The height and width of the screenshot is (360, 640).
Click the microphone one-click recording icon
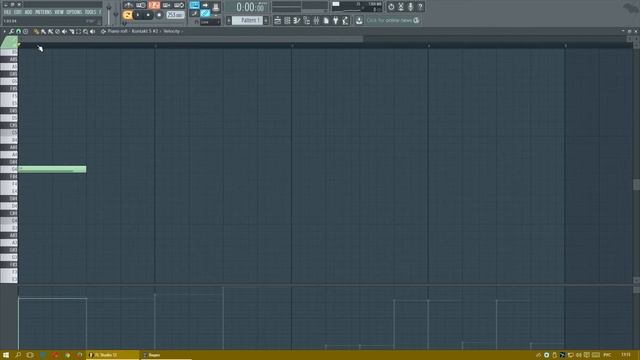pyautogui.click(x=411, y=7)
